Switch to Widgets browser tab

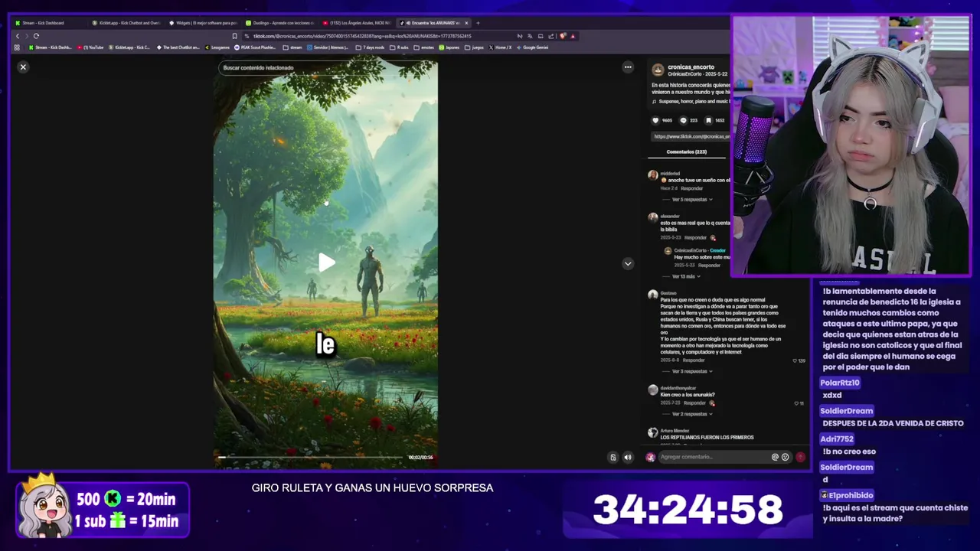click(203, 23)
